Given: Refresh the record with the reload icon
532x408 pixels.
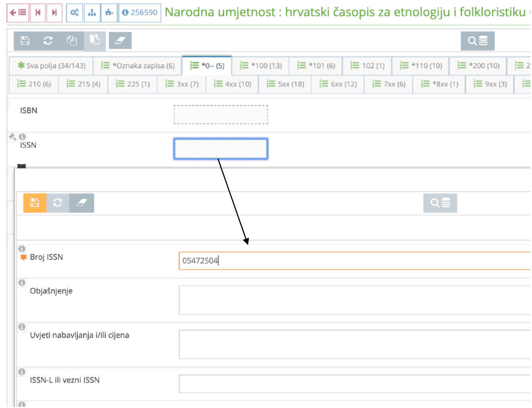Looking at the screenshot, I should (49, 40).
